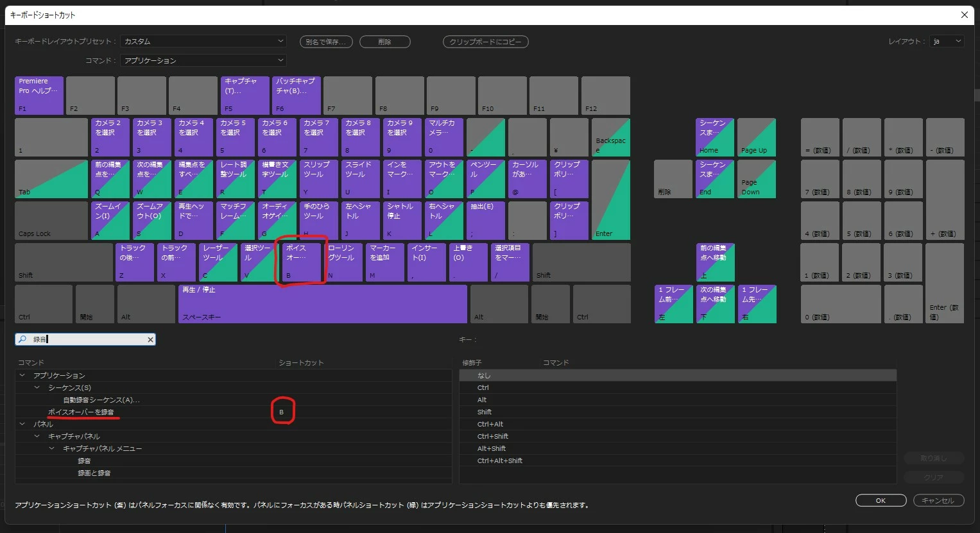Click the B ボイスオー key
The image size is (980, 533).
[x=302, y=262]
